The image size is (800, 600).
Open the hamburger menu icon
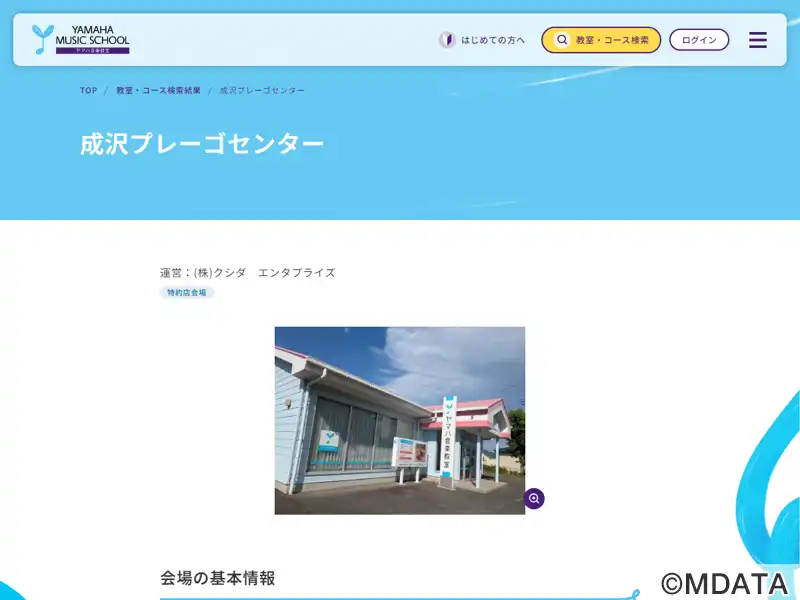(758, 40)
